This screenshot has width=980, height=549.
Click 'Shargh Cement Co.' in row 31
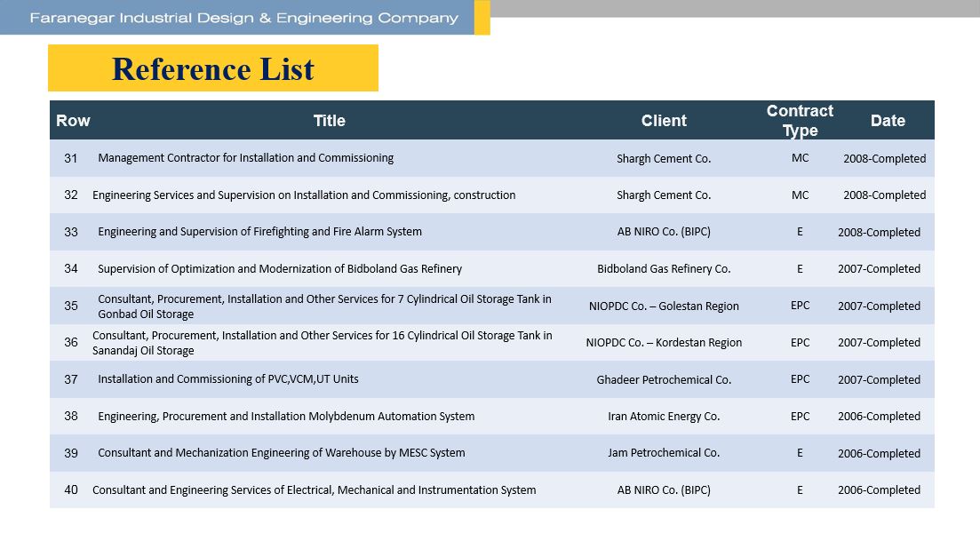[x=664, y=159]
